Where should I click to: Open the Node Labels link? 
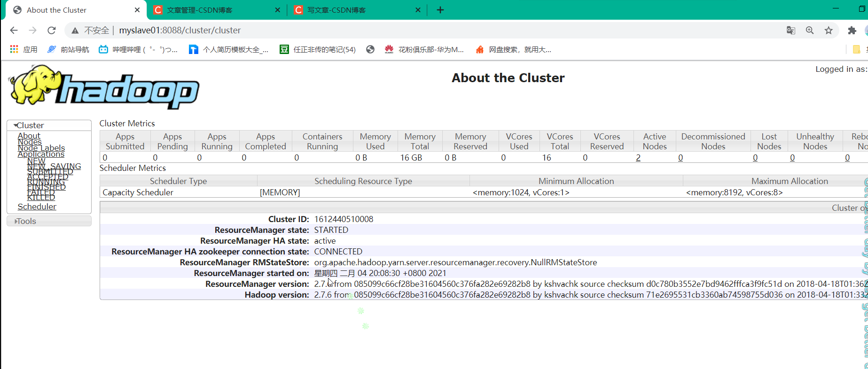tap(41, 148)
